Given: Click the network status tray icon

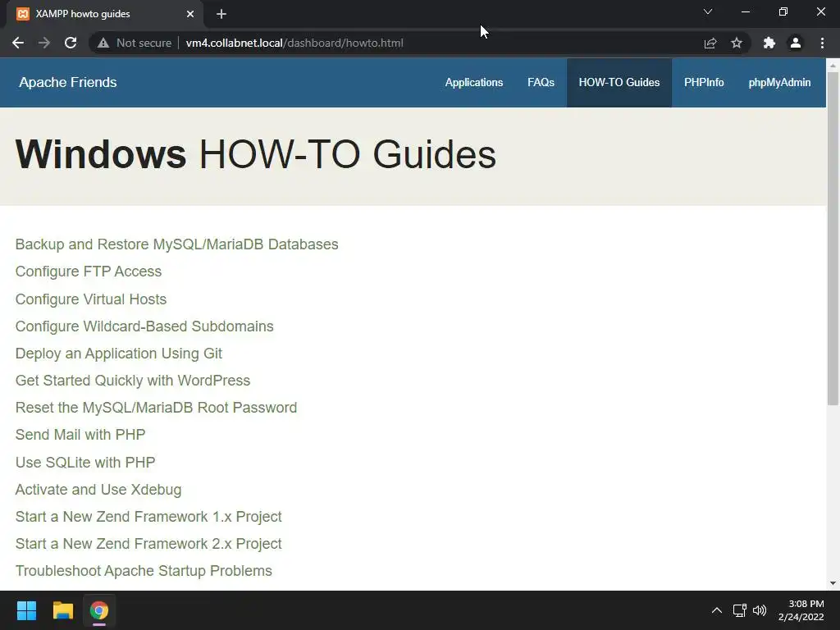Looking at the screenshot, I should pyautogui.click(x=740, y=610).
